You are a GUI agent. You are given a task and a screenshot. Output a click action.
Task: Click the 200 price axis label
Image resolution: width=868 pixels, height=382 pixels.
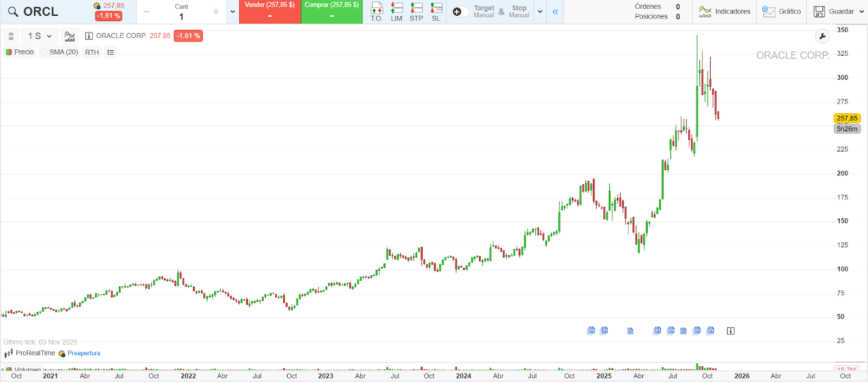coord(843,173)
